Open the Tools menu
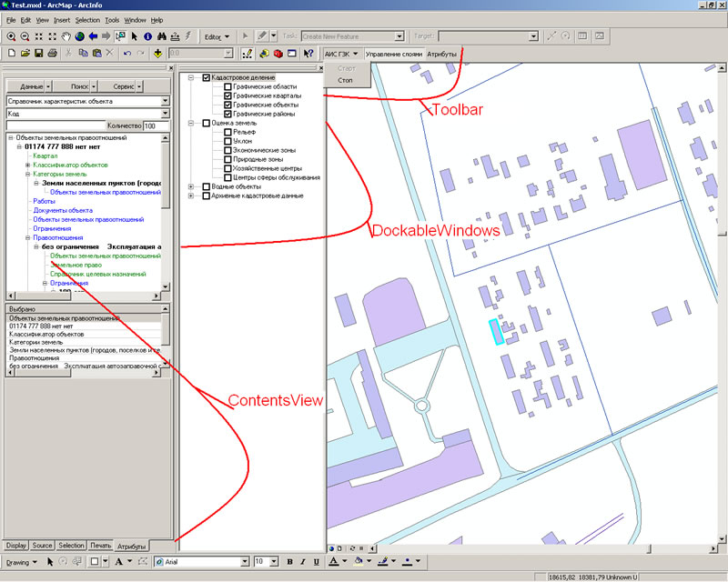 (112, 20)
